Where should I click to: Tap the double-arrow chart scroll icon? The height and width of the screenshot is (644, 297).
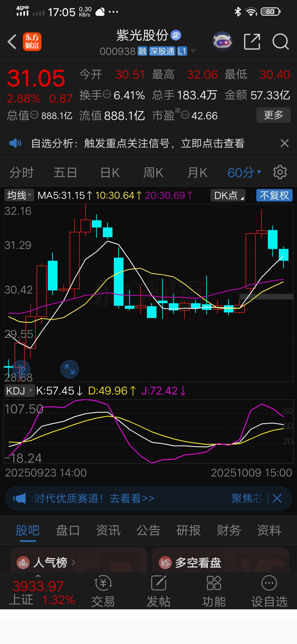click(x=21, y=369)
